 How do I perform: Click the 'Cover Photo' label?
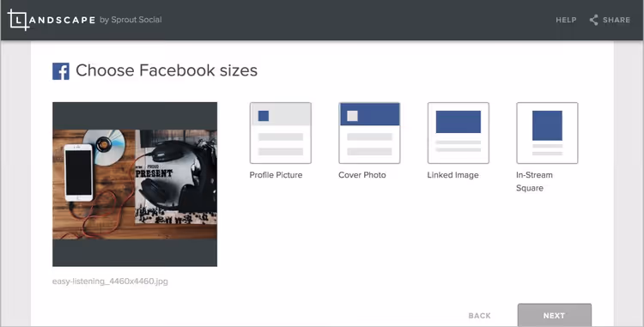tap(362, 175)
